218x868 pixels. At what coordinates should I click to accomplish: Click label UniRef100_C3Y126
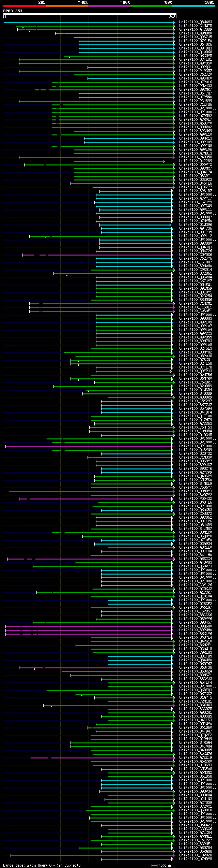coord(196,585)
